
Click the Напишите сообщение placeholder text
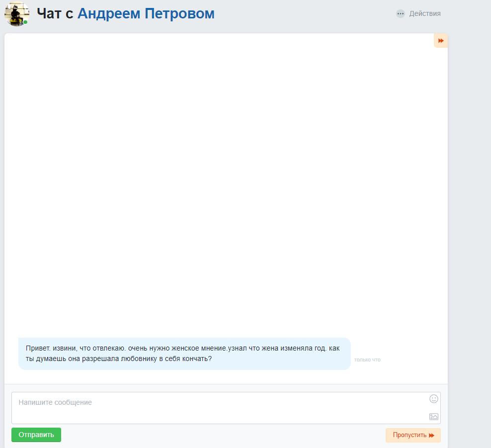(x=55, y=402)
